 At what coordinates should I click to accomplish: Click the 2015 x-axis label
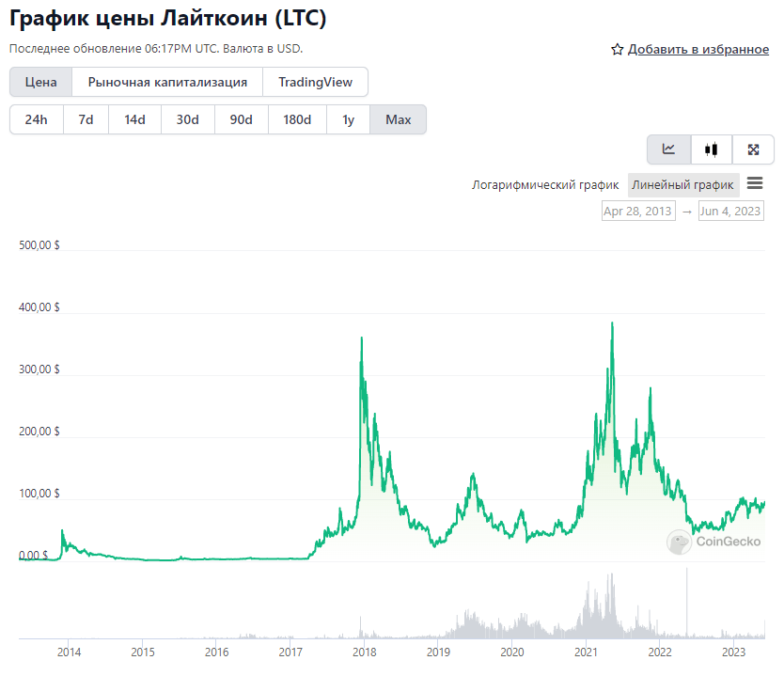point(143,652)
